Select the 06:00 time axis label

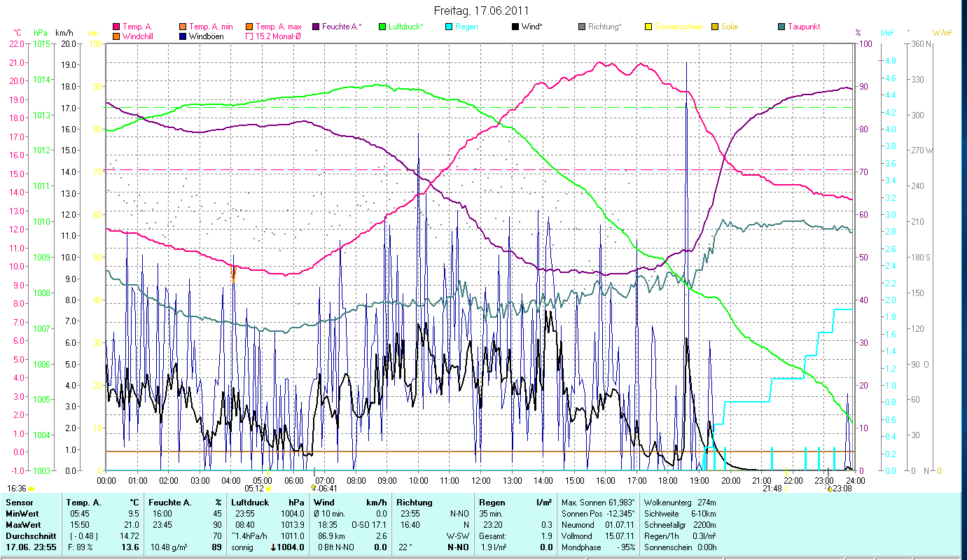[x=293, y=481]
